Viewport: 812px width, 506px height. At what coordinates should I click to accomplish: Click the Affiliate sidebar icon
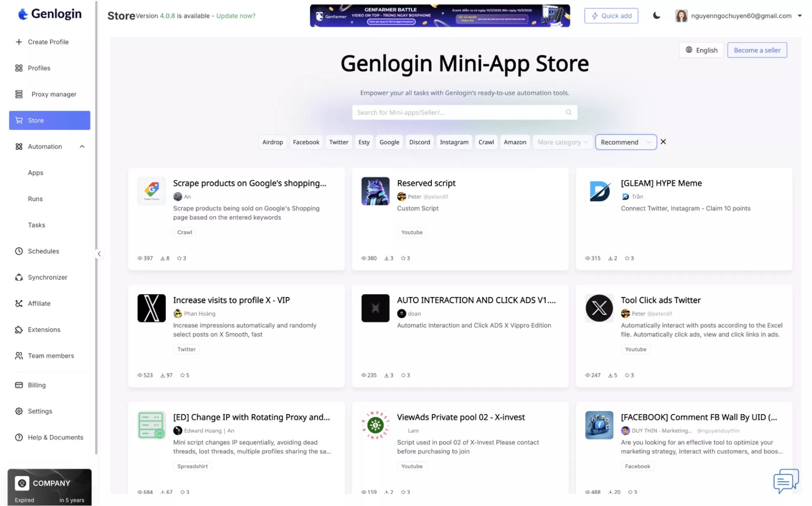[19, 304]
